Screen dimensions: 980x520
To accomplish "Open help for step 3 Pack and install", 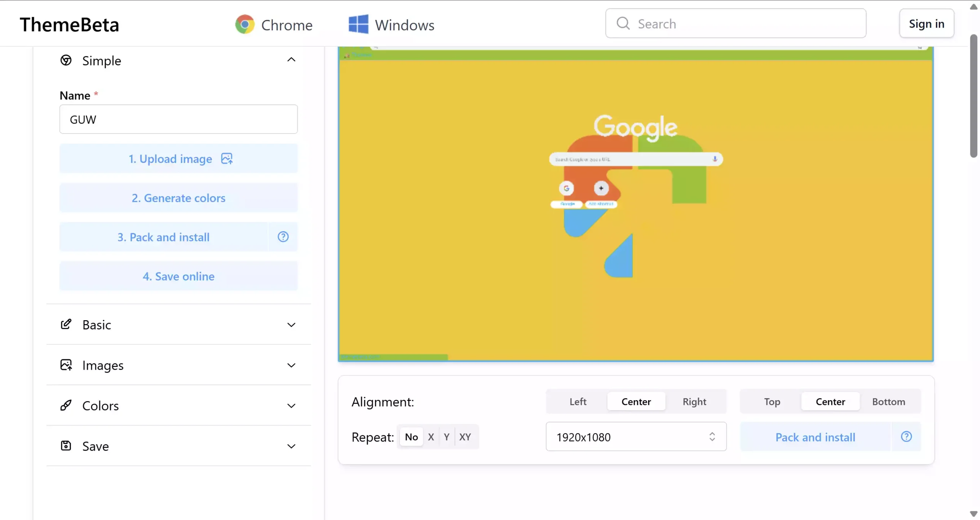I will [x=283, y=237].
